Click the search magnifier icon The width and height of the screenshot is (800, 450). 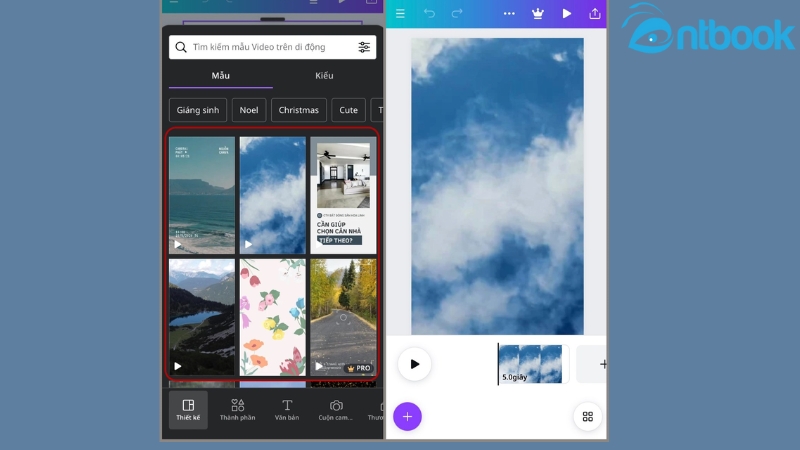181,47
